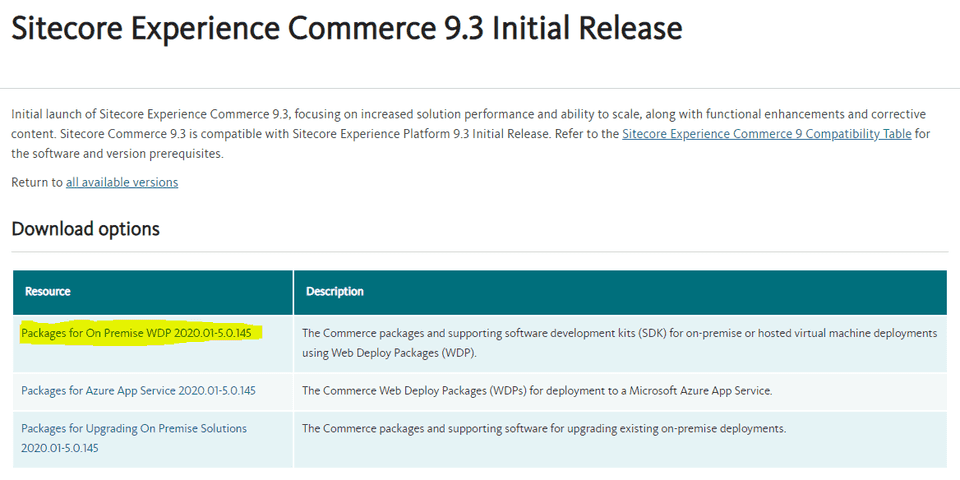Select description text about Web Deploy Packages (WDP)
The height and width of the screenshot is (480, 960).
(x=620, y=343)
